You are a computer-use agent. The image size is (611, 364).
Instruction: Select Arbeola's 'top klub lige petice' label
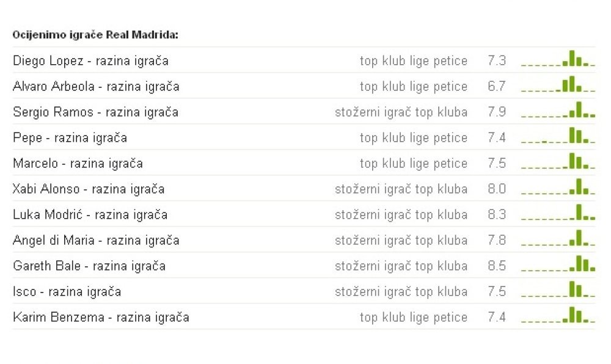coord(414,87)
